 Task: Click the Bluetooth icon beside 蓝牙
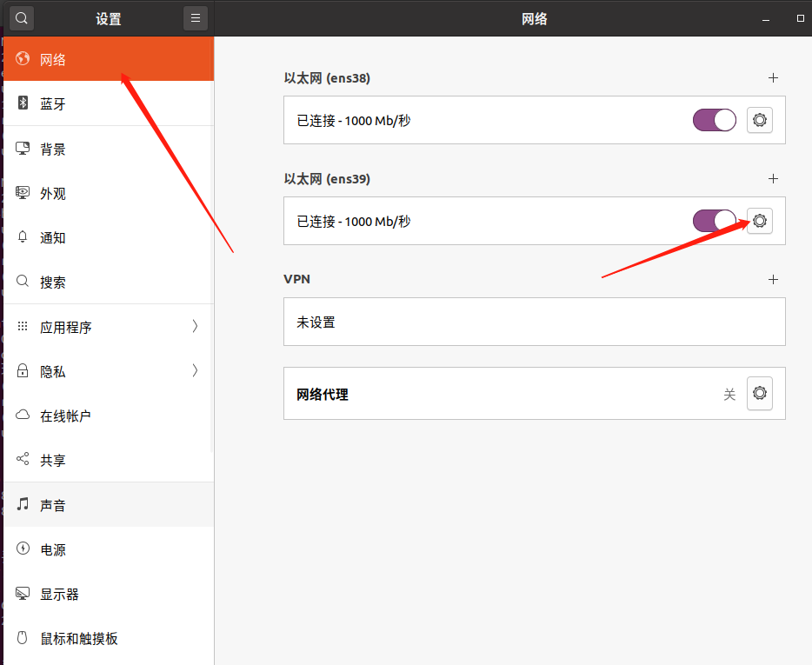click(23, 103)
